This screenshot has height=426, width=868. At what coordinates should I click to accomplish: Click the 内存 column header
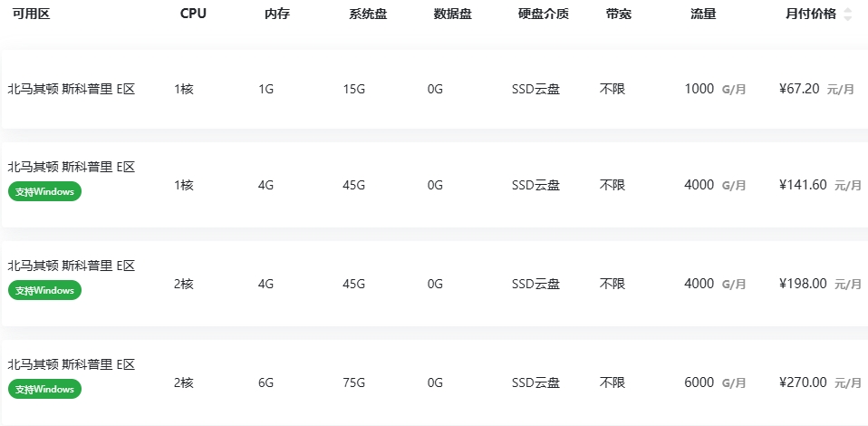277,14
